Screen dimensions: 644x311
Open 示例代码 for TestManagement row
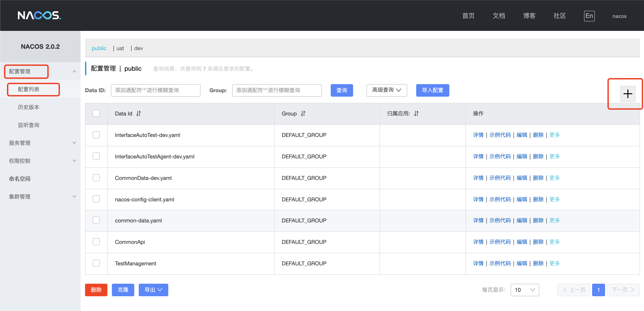point(500,264)
